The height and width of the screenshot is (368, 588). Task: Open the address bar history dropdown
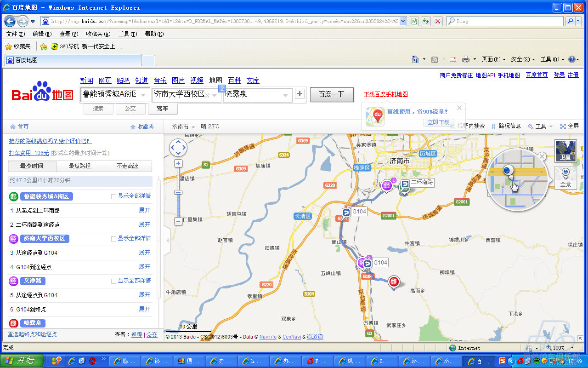pos(403,21)
